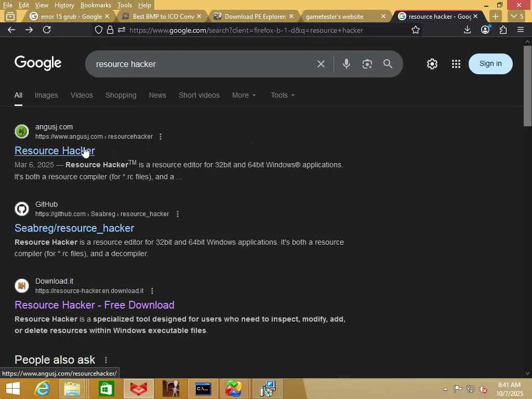Click the Sign in button
Viewport: 532px width, 399px height.
[490, 64]
